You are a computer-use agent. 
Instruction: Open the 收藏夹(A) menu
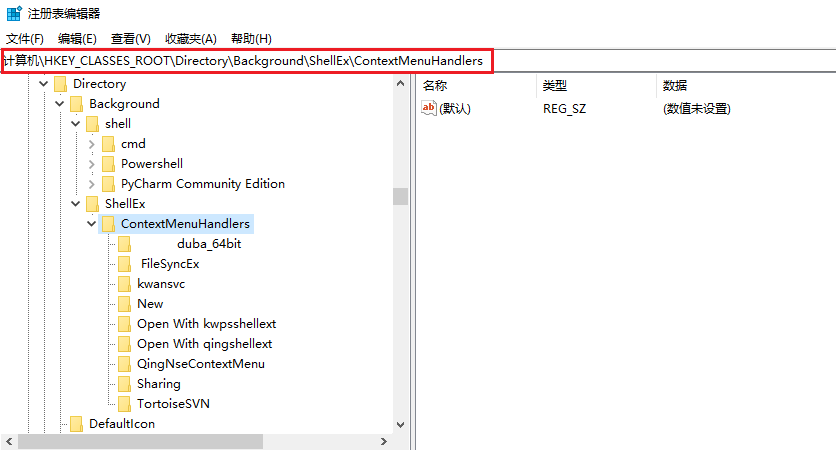pos(190,38)
